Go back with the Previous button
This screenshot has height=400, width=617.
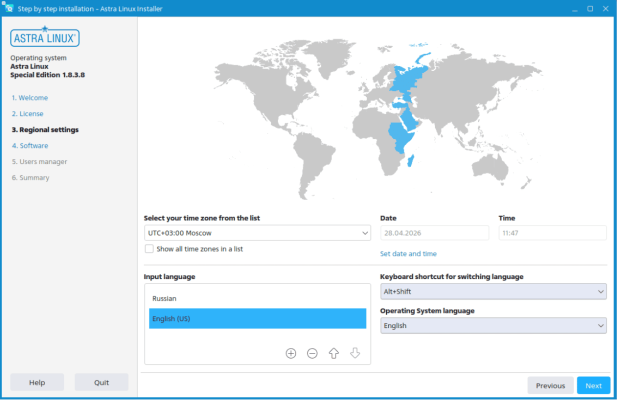click(550, 385)
